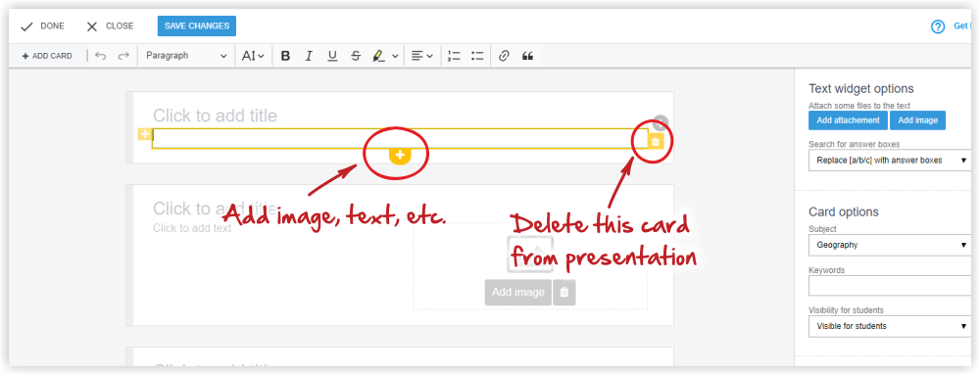Click the CLOSE button with X
Screen dimensions: 980x375
110,26
